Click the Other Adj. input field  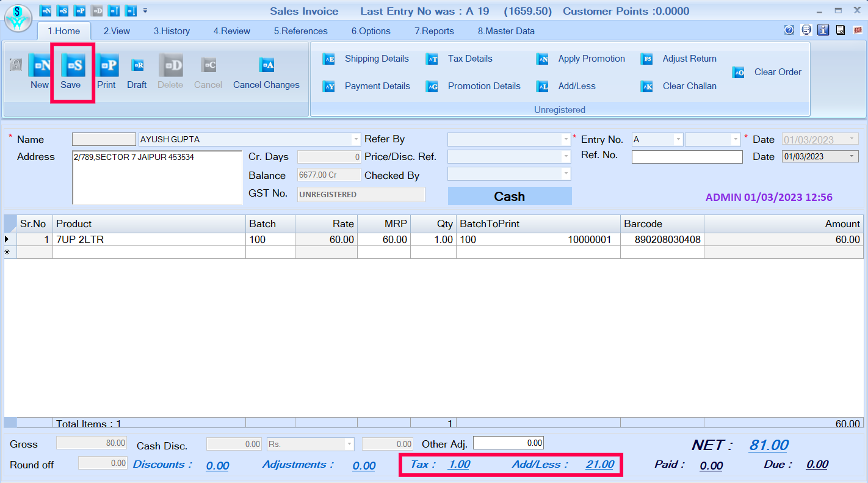point(508,443)
